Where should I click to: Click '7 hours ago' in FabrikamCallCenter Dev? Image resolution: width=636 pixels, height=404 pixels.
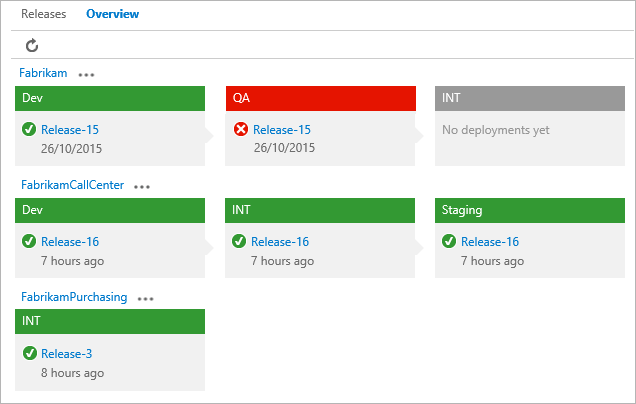(73, 261)
